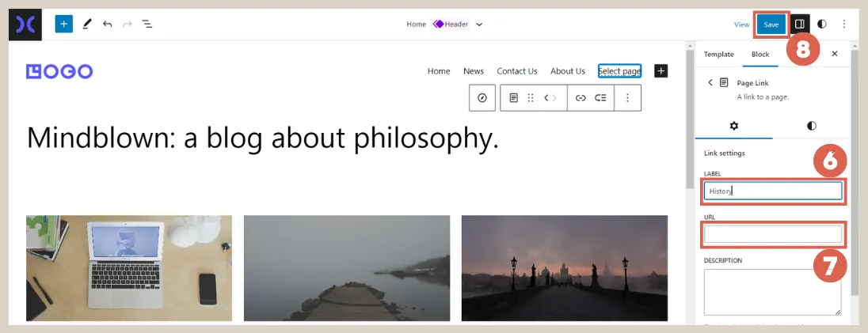
Task: Click the site logo icon in top-left corner
Action: click(25, 25)
